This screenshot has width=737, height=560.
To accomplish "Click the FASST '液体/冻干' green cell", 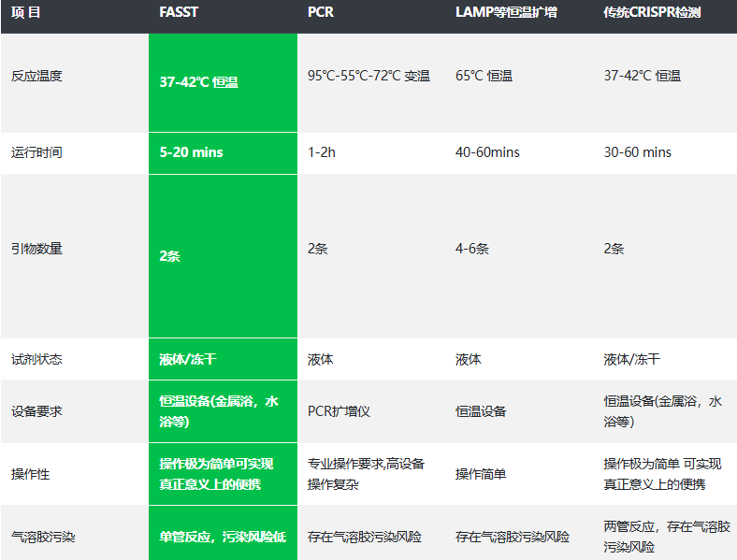I will tap(223, 359).
